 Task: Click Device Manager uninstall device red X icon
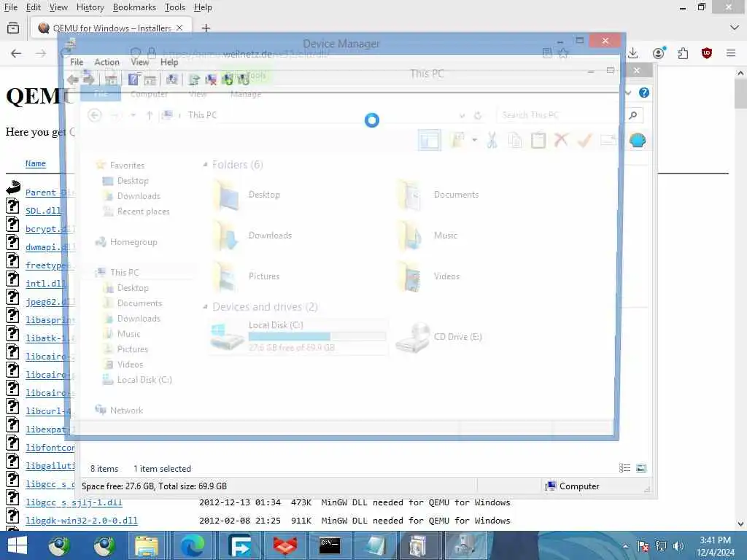[211, 79]
